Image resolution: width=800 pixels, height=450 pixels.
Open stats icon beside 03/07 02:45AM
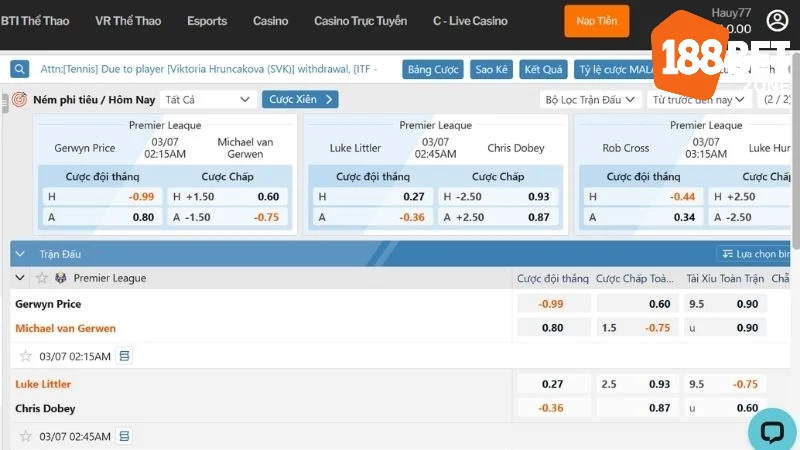coord(124,436)
